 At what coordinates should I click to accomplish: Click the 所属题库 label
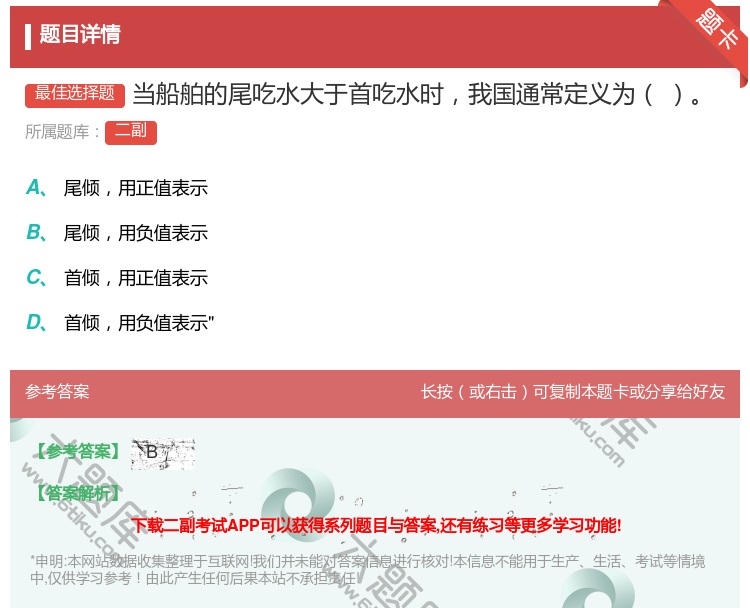tap(62, 132)
